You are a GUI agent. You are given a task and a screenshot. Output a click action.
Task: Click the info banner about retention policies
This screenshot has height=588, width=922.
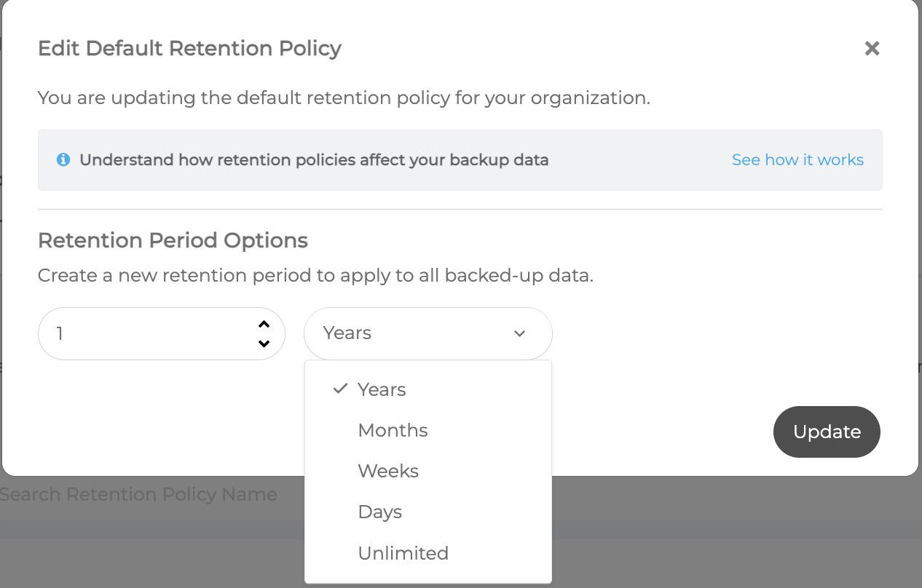tap(460, 160)
